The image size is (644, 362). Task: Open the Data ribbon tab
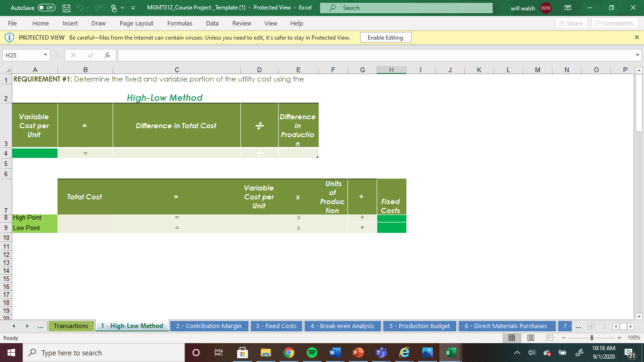(212, 23)
